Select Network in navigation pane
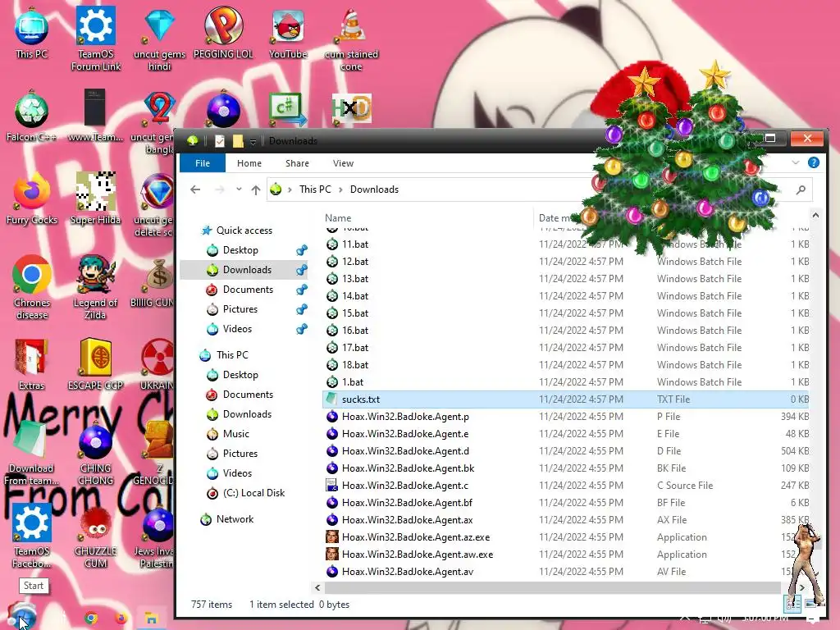Screen dimensions: 840x630 tap(235, 519)
